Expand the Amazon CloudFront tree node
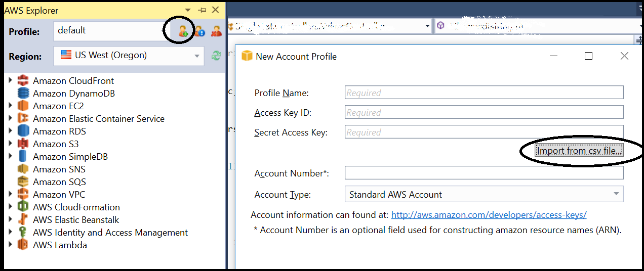Viewport: 644px width, 271px height. (x=11, y=80)
